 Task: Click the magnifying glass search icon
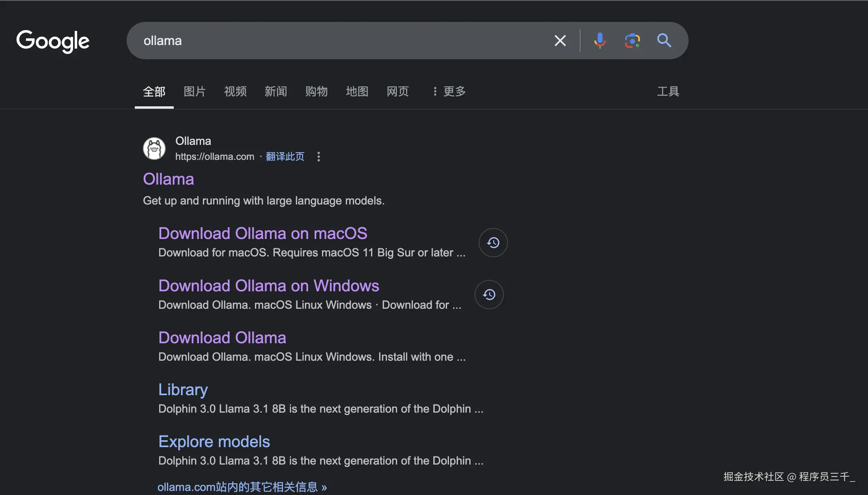[x=664, y=41]
